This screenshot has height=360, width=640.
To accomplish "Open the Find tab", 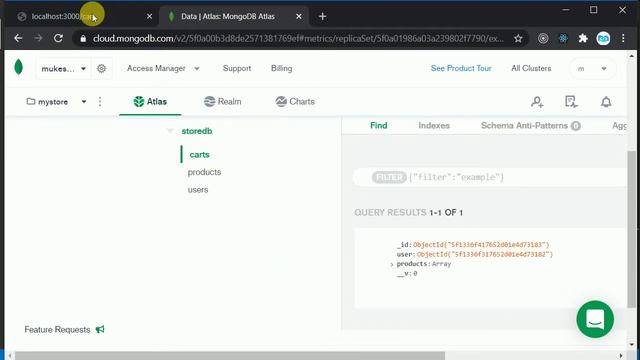I will 378,126.
